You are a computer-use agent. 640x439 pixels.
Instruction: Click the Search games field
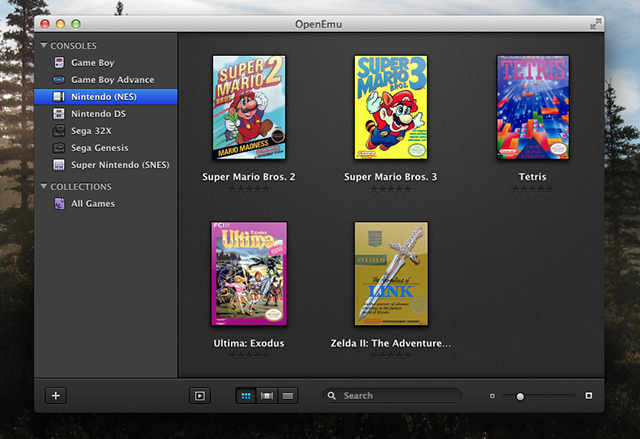click(x=392, y=396)
